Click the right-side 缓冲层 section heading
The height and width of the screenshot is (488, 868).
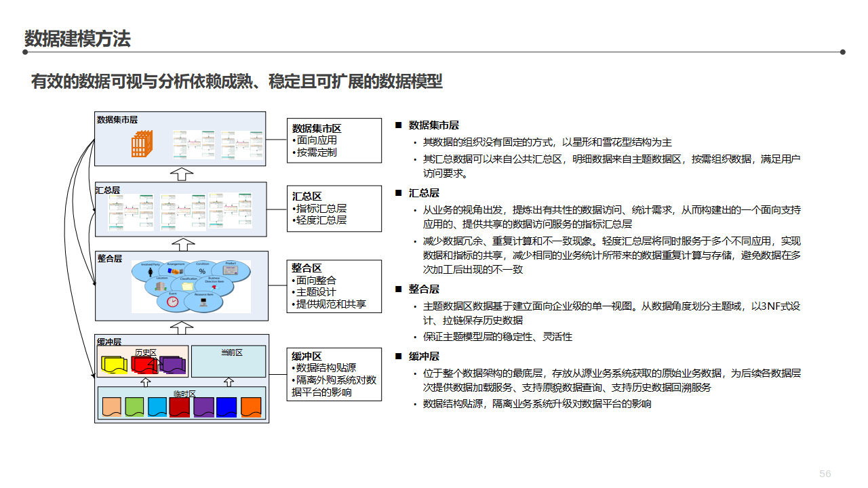click(x=424, y=357)
